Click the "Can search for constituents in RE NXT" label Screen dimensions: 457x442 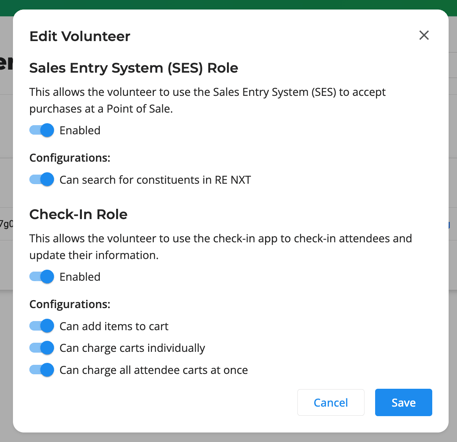point(155,180)
